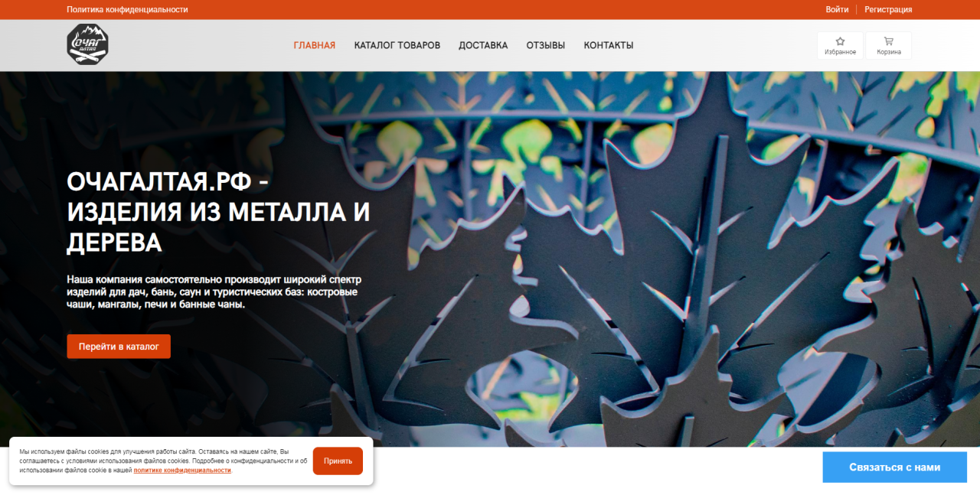Click the Связаться с нами button

point(894,467)
